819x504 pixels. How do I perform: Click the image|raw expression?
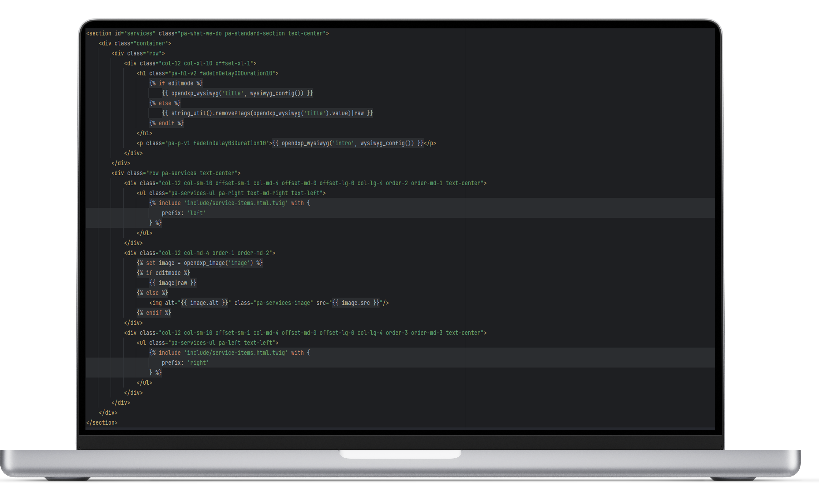tap(172, 283)
